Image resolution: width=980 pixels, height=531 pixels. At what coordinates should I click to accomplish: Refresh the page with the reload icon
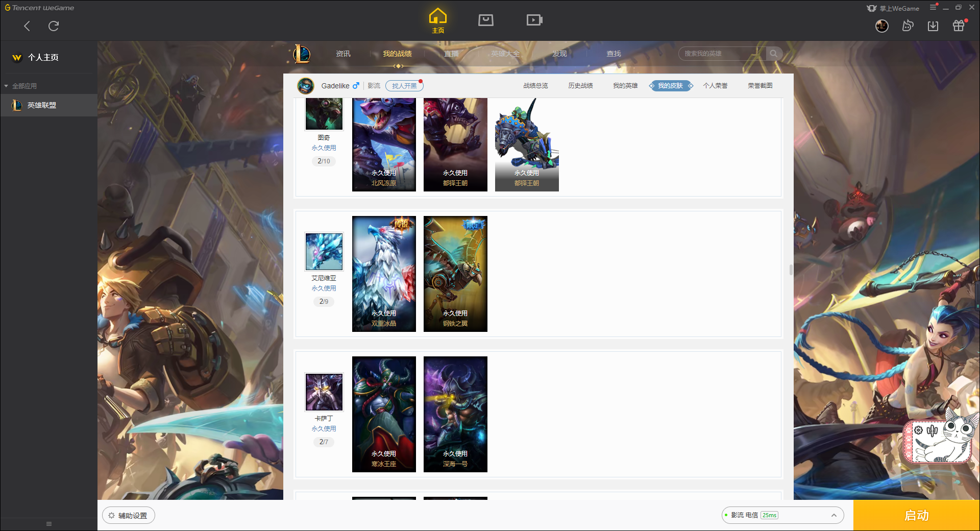point(54,26)
